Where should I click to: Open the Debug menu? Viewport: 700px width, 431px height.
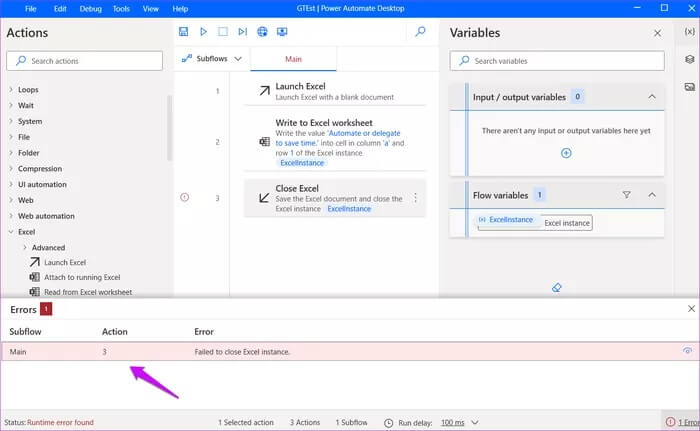pos(90,8)
